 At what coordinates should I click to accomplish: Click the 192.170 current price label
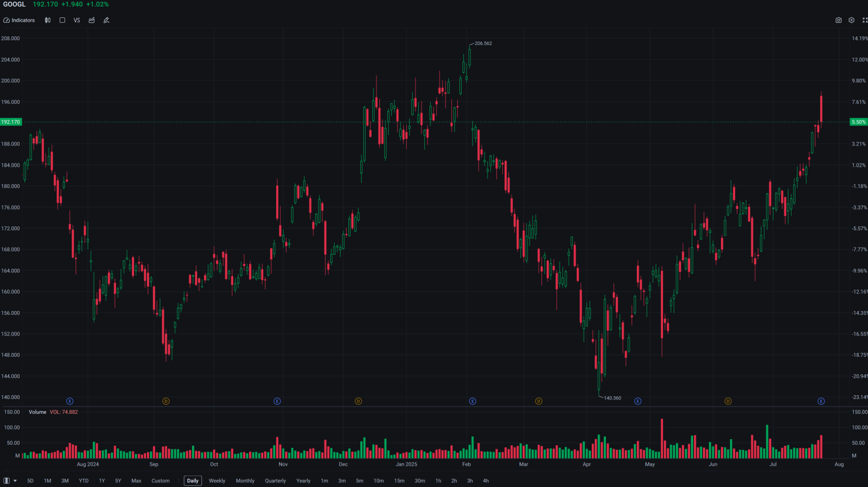click(11, 122)
